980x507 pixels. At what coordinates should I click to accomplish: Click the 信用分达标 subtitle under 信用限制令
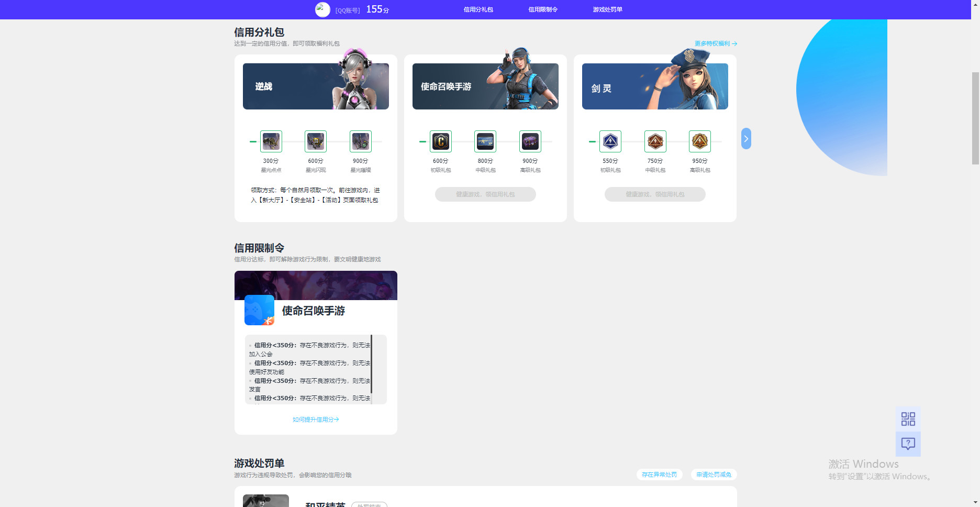(x=307, y=259)
